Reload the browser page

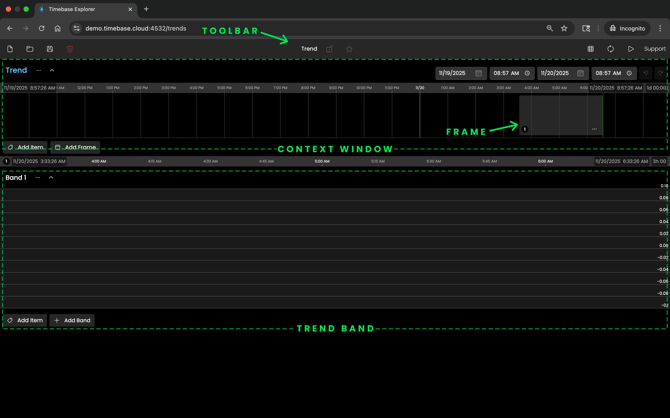click(x=41, y=28)
